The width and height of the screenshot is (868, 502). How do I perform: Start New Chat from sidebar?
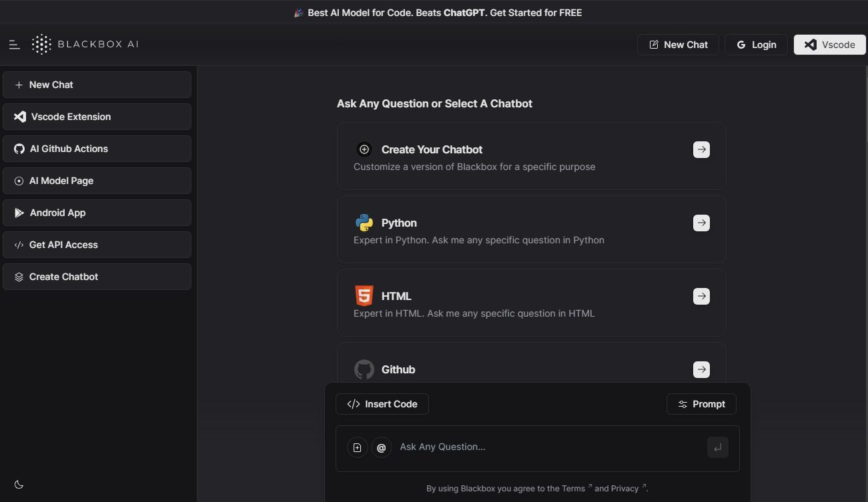[x=97, y=85]
